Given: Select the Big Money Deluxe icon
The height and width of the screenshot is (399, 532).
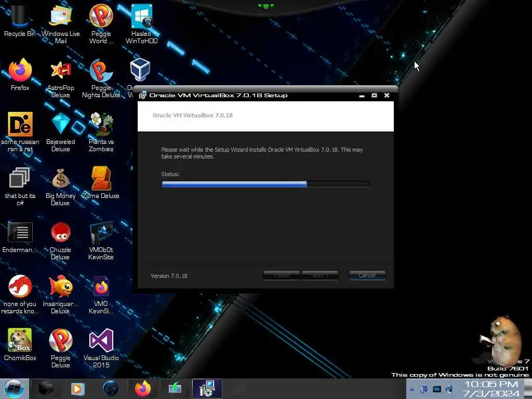Looking at the screenshot, I should (60, 186).
